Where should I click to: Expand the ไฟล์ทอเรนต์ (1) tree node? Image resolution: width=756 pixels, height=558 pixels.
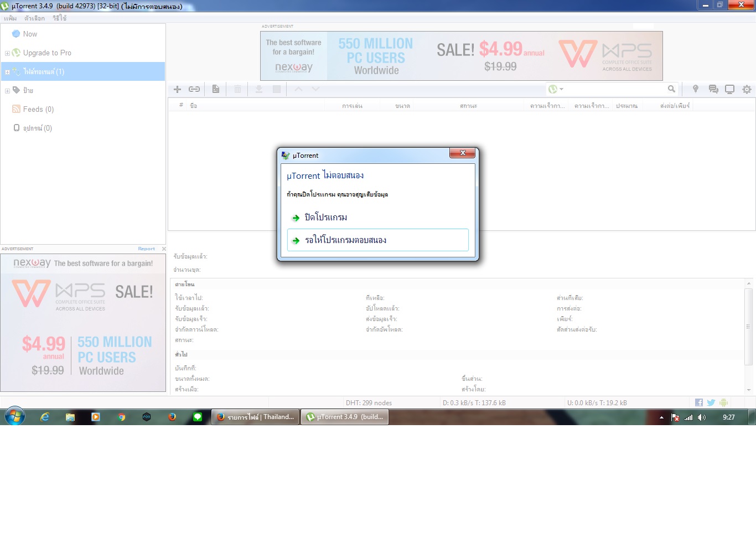pos(7,72)
